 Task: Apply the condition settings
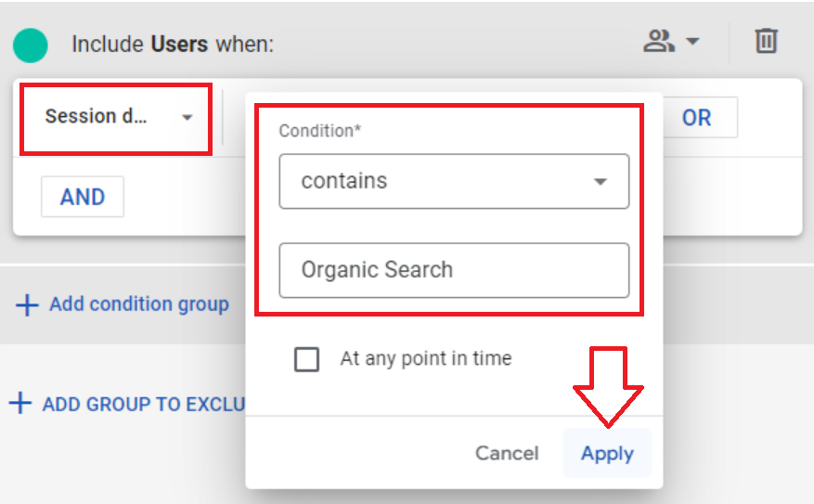[x=607, y=453]
